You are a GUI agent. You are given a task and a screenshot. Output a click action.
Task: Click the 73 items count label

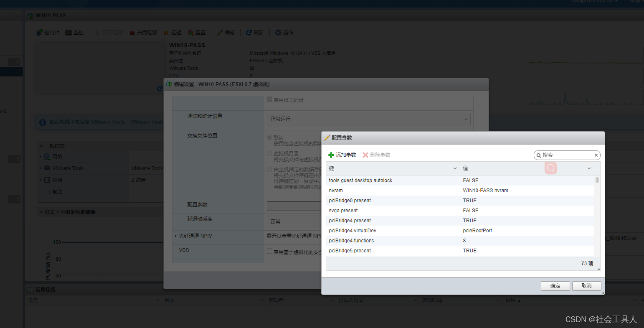587,264
